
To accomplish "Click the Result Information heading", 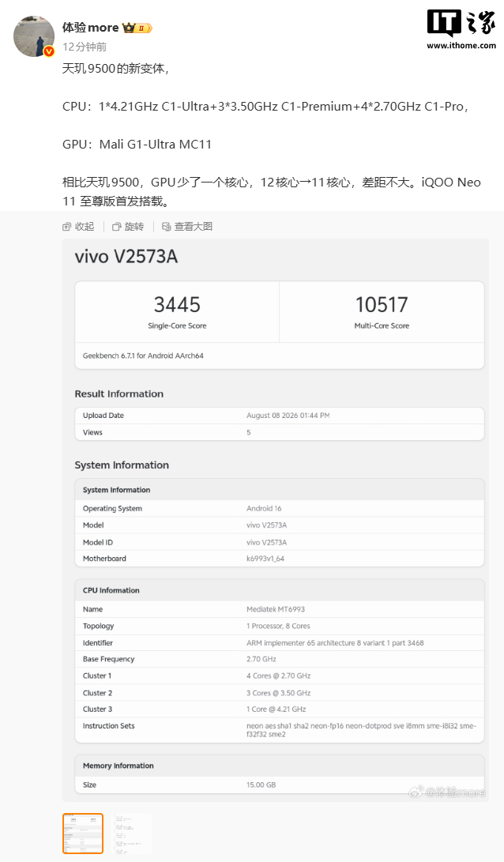I will point(119,393).
